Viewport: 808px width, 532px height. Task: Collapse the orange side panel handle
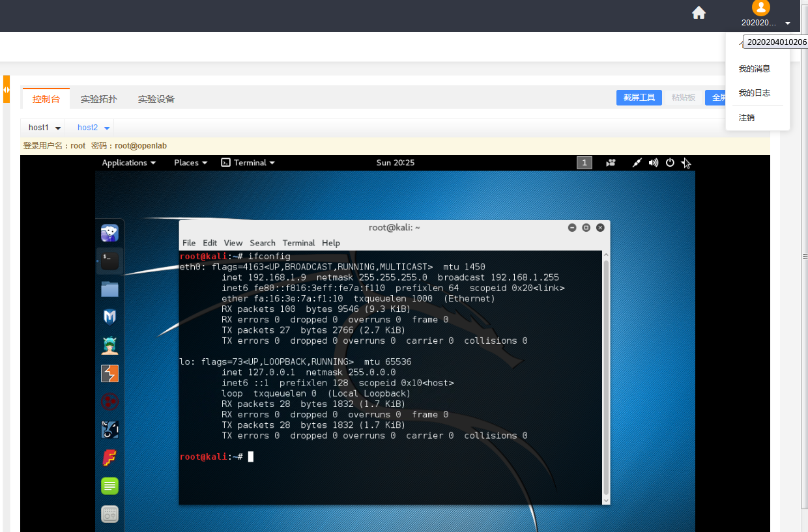[6, 89]
